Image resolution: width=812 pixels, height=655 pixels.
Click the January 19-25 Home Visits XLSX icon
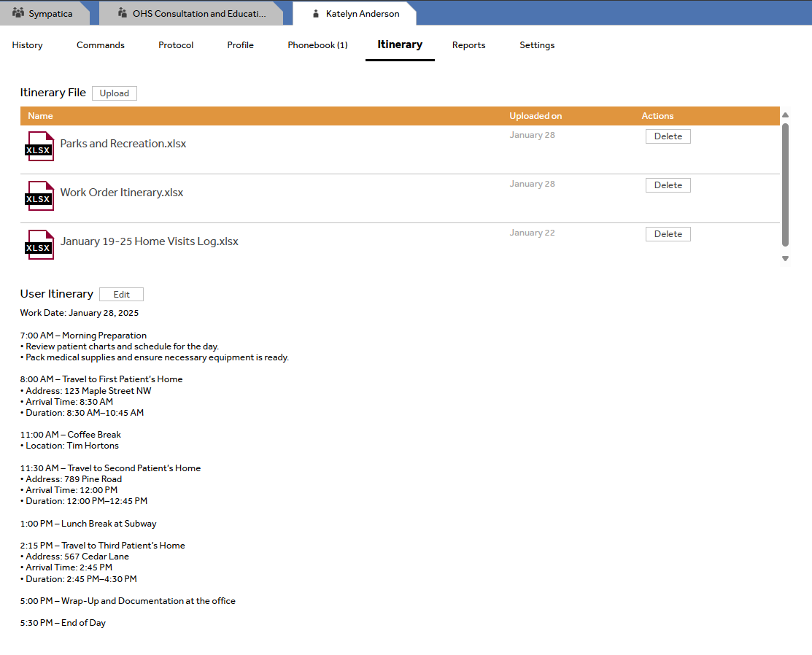click(39, 244)
